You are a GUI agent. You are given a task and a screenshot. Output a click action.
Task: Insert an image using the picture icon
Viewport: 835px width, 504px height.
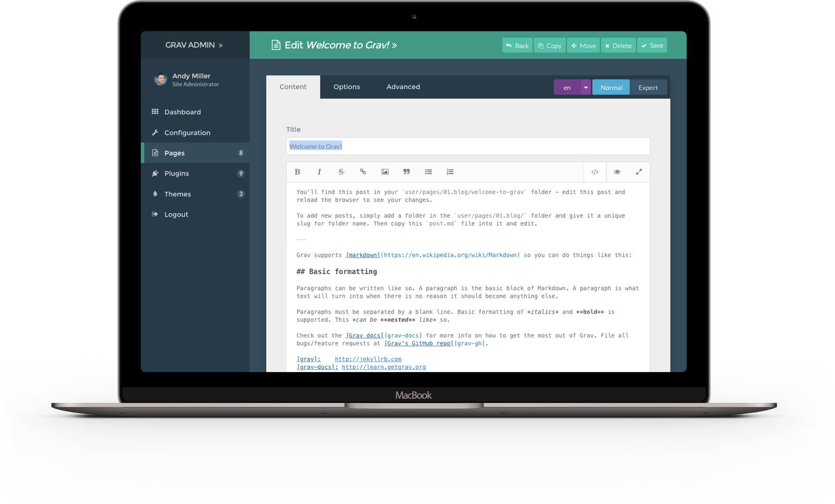pos(385,172)
